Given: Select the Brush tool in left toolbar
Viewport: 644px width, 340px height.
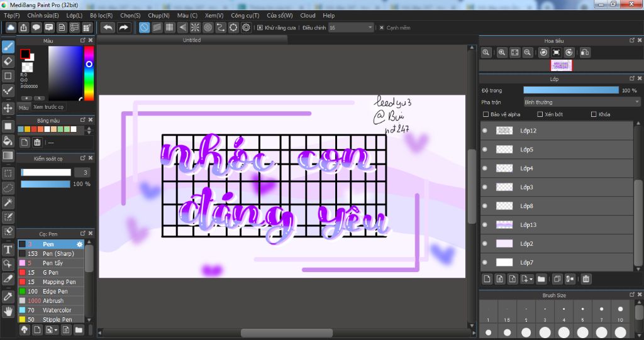Looking at the screenshot, I should coord(8,47).
